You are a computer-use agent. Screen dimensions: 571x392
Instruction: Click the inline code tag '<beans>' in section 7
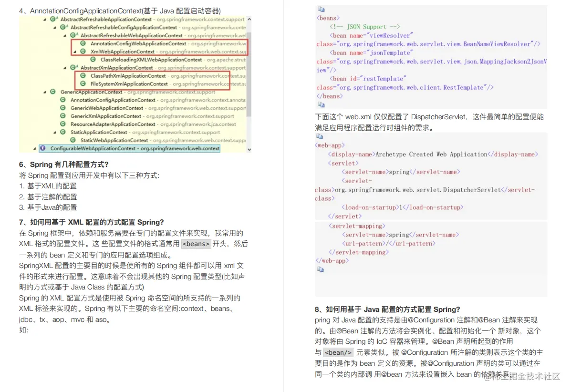[x=196, y=244]
